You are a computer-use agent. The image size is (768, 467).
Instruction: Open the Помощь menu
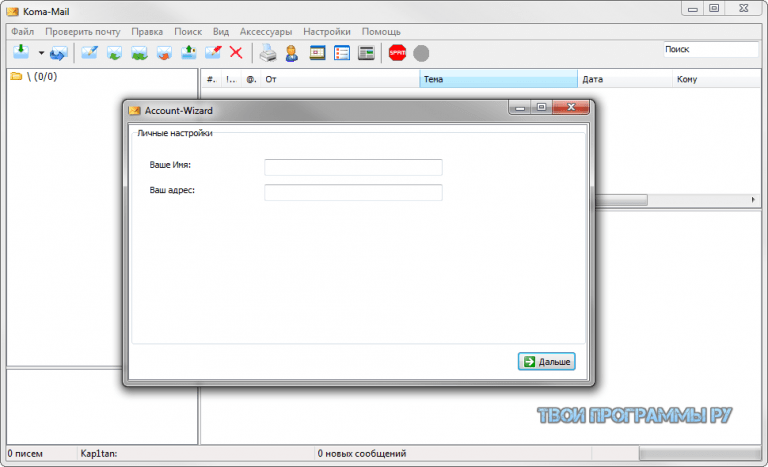(381, 31)
